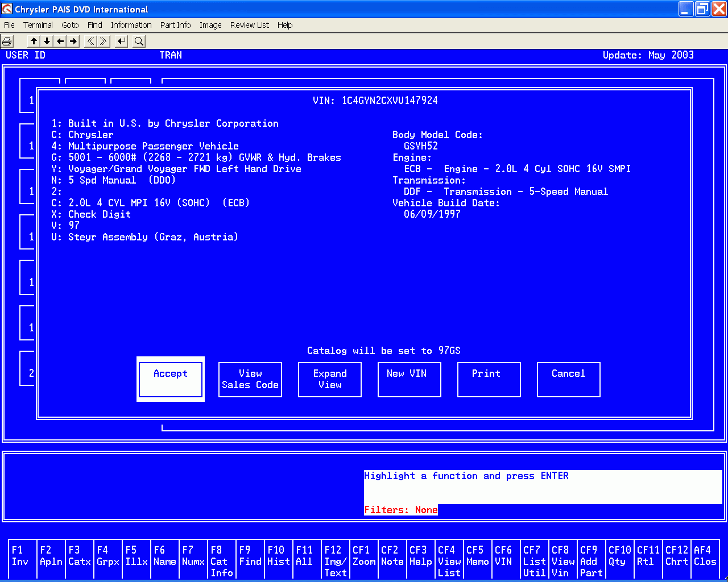This screenshot has height=582, width=728.
Task: Click the CF3 Help function key
Action: pos(421,560)
